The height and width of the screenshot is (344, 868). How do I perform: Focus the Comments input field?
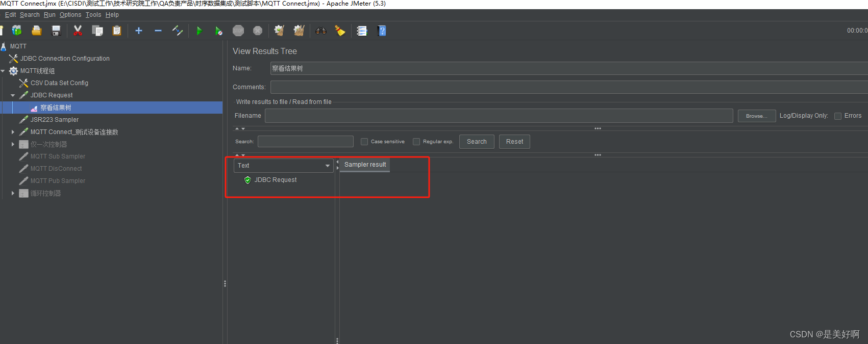(569, 87)
